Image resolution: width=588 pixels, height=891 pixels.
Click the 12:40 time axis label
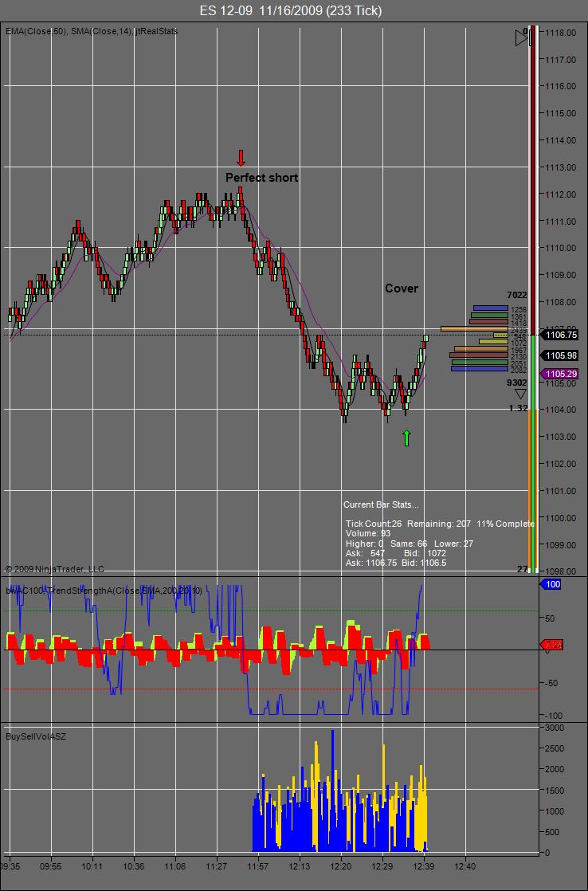466,868
